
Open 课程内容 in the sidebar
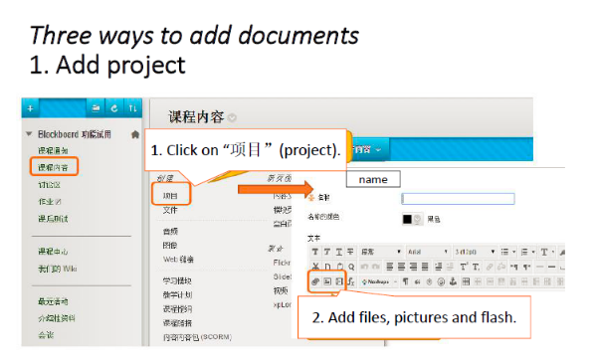click(53, 167)
